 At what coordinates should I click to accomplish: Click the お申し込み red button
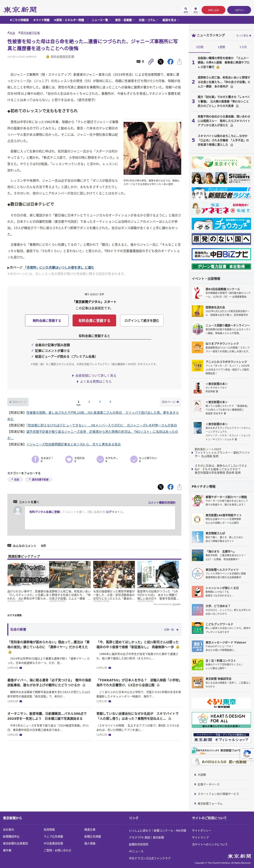tap(213, 10)
